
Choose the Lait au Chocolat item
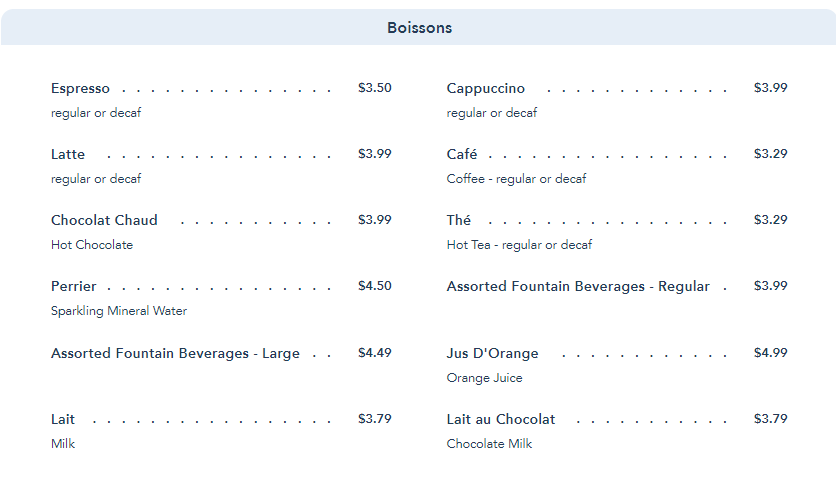pos(501,420)
